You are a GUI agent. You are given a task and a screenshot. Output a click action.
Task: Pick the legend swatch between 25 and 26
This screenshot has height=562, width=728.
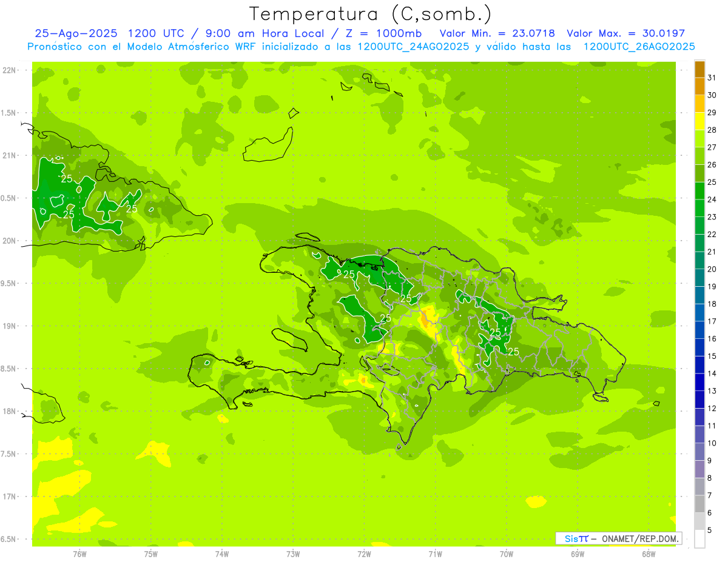[699, 173]
